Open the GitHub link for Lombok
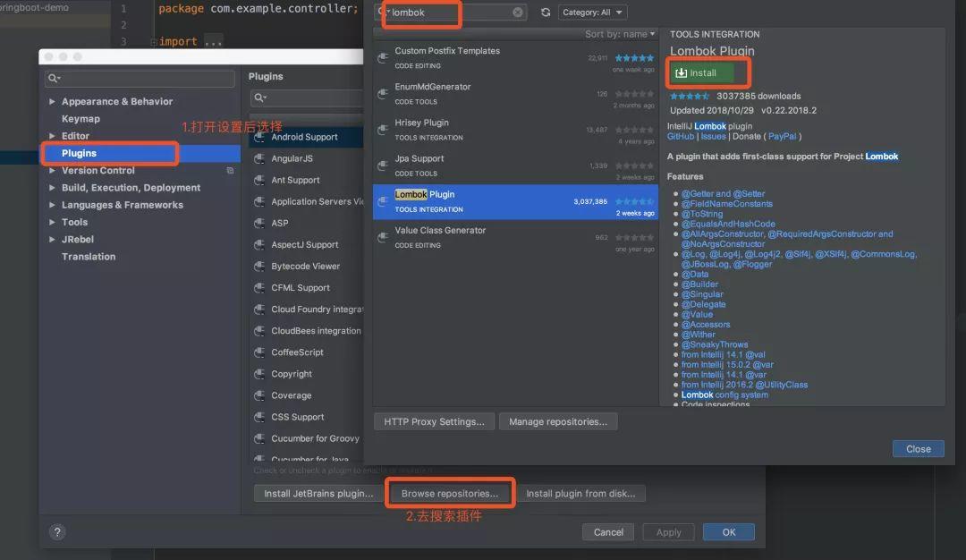 [680, 136]
